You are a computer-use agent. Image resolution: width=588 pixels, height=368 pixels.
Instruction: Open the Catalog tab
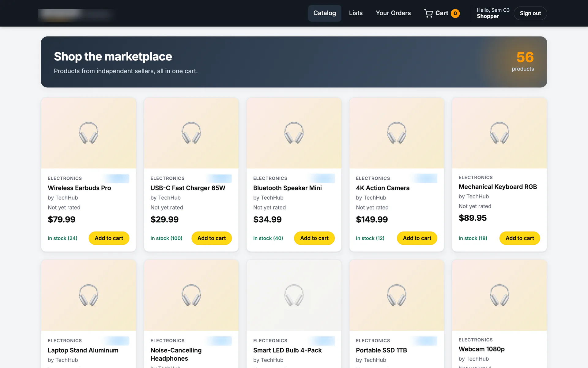coord(325,13)
